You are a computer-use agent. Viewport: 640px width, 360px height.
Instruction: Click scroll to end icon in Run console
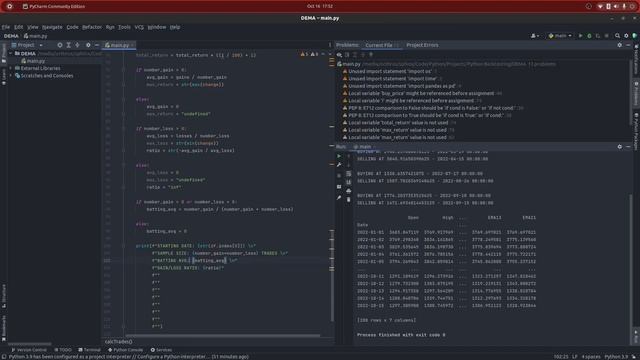[x=349, y=182]
